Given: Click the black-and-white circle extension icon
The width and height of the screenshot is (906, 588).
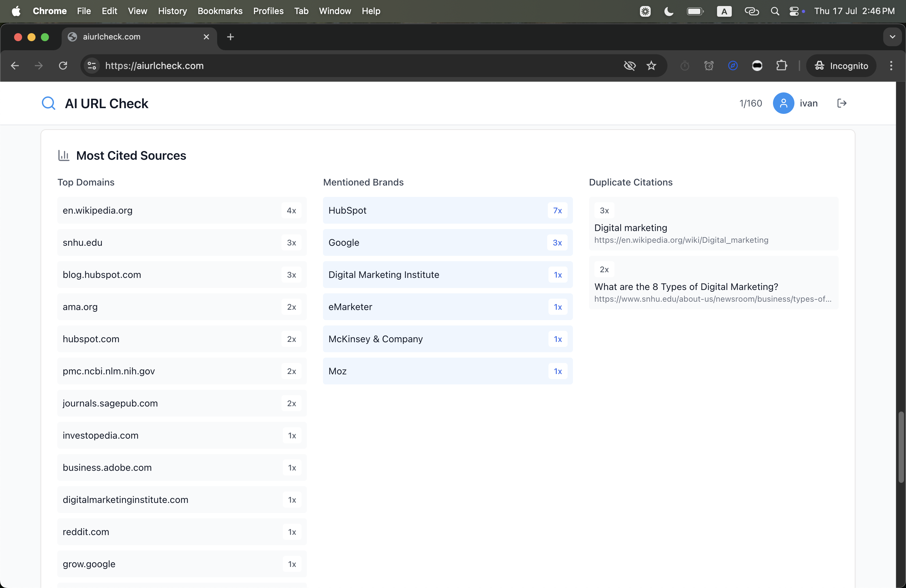Looking at the screenshot, I should (x=757, y=65).
